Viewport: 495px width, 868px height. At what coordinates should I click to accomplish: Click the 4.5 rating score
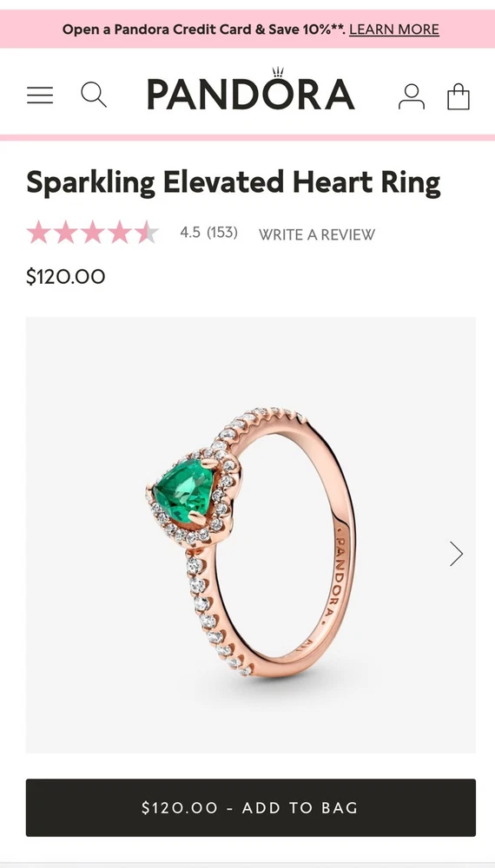pyautogui.click(x=190, y=233)
